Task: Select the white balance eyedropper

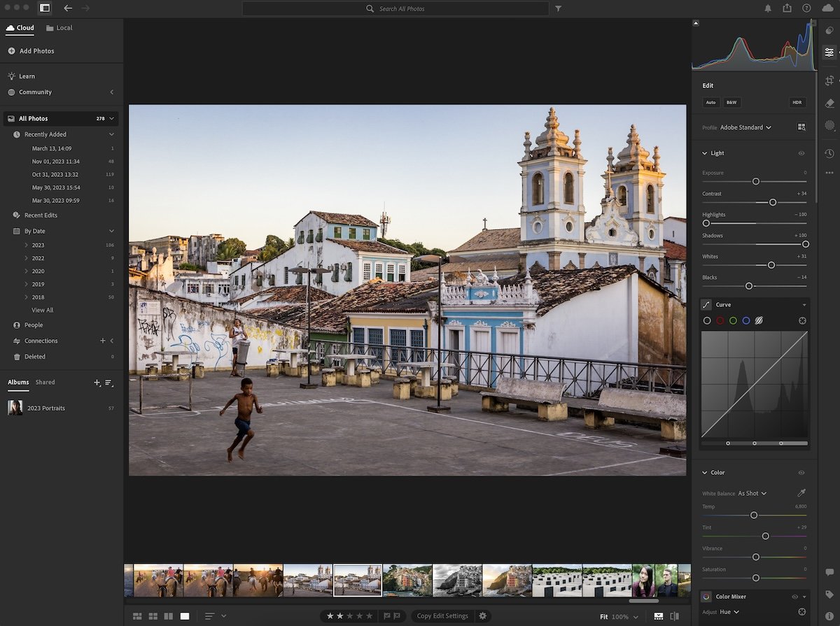Action: tap(802, 493)
